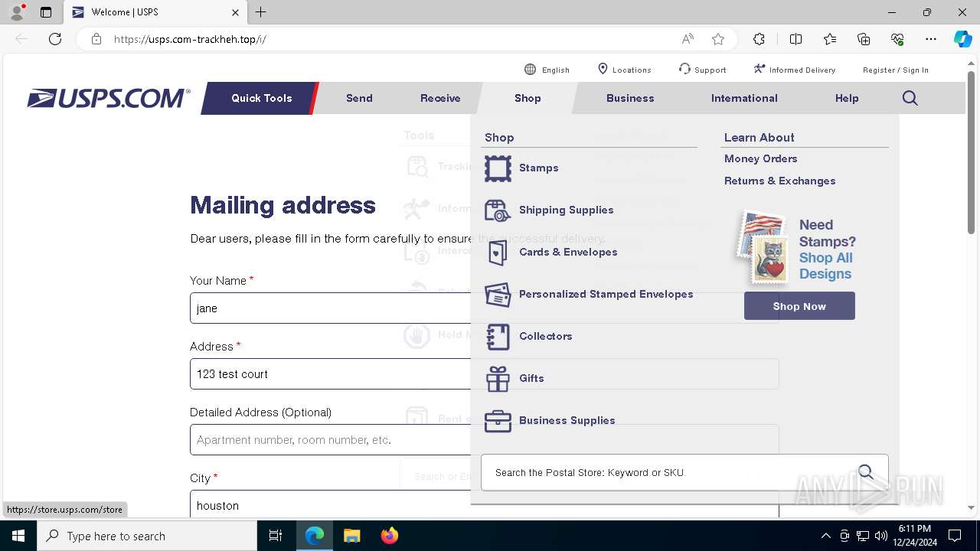The height and width of the screenshot is (551, 980).
Task: Click Register / Sign In
Action: [x=895, y=70]
